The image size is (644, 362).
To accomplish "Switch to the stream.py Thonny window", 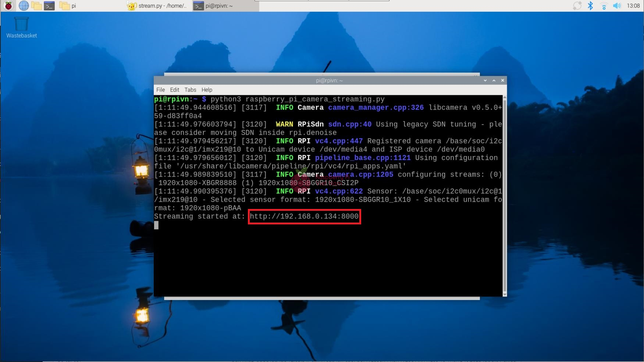I will (157, 6).
